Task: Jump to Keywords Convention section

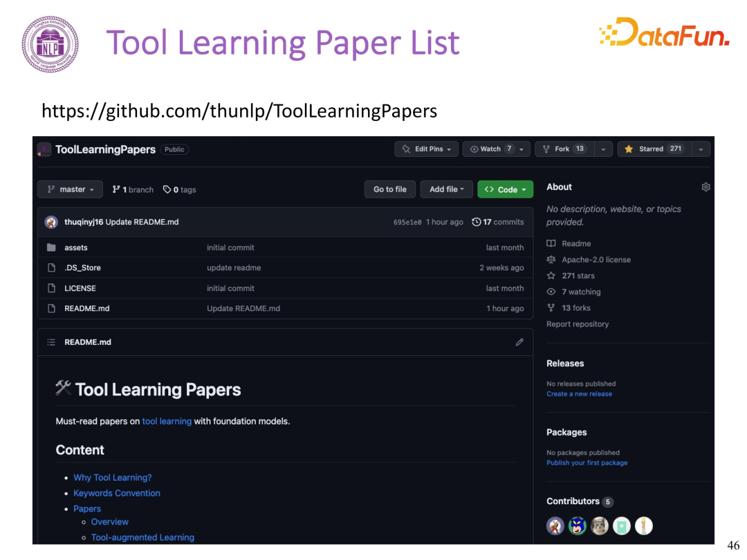Action: point(117,494)
